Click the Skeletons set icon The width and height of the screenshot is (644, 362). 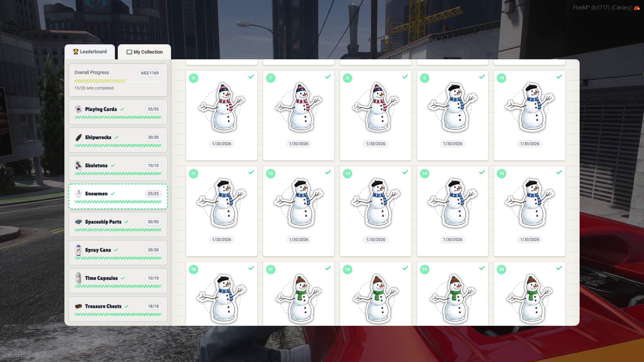pyautogui.click(x=78, y=166)
